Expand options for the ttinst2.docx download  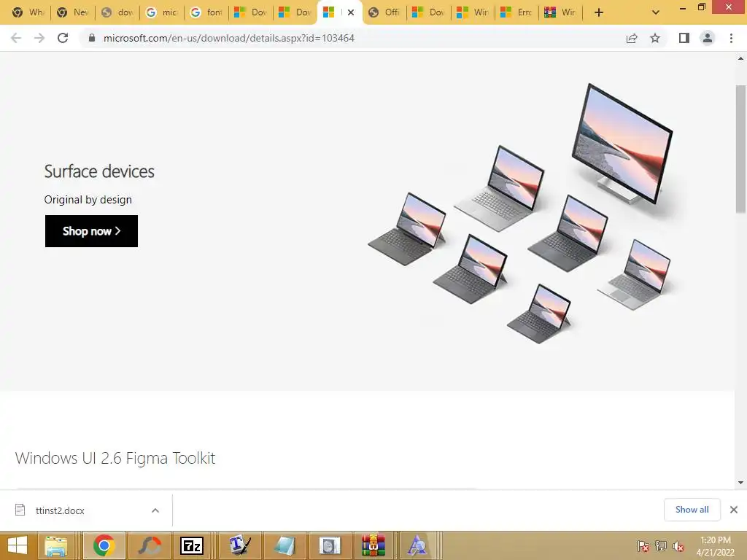155,510
